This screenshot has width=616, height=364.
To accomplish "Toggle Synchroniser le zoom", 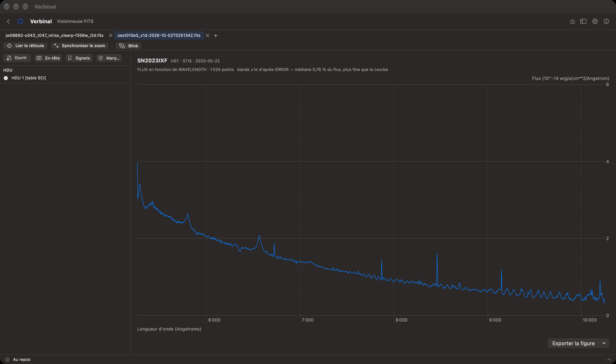I will [80, 46].
